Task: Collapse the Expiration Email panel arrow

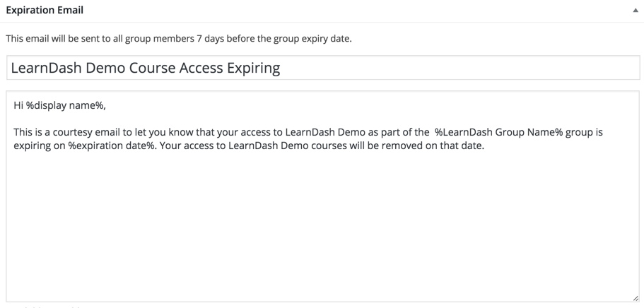Action: pyautogui.click(x=636, y=11)
